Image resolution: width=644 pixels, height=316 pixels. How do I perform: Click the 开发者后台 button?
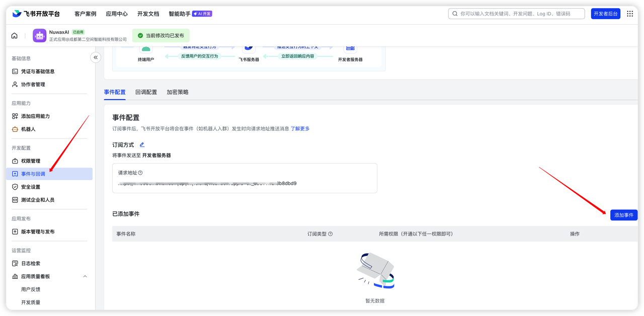pos(606,14)
